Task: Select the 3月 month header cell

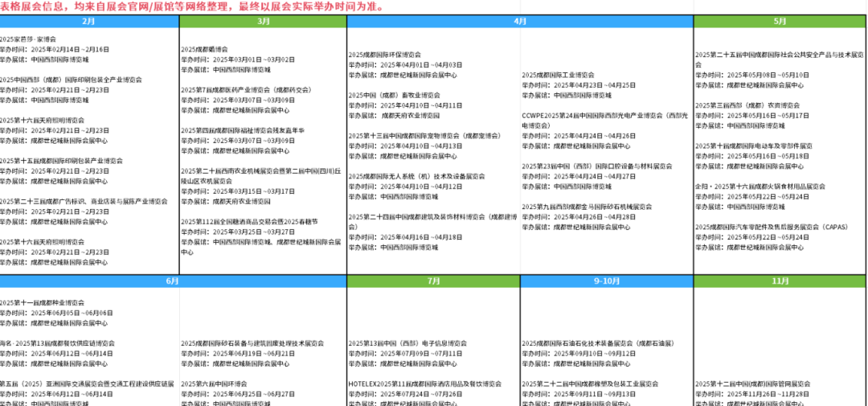Action: 264,21
